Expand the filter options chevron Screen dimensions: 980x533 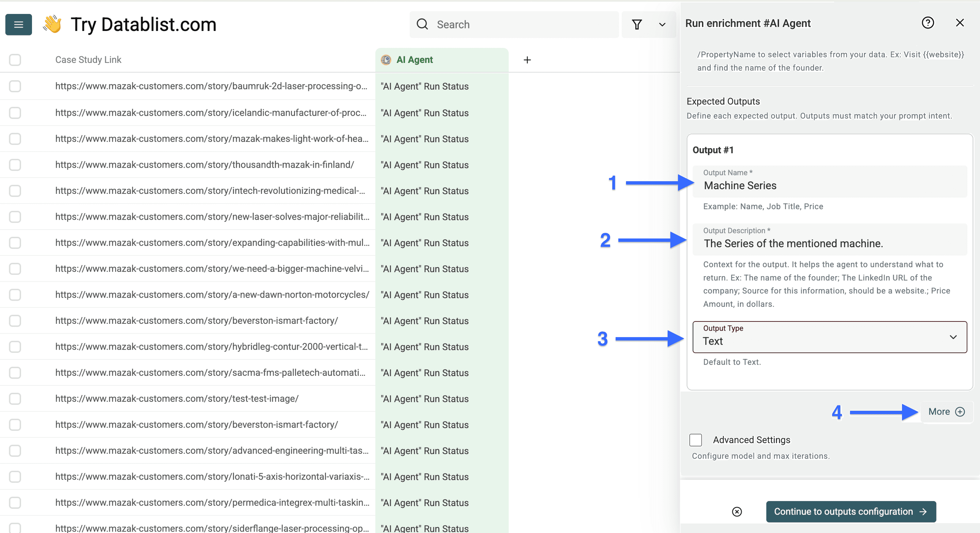662,24
